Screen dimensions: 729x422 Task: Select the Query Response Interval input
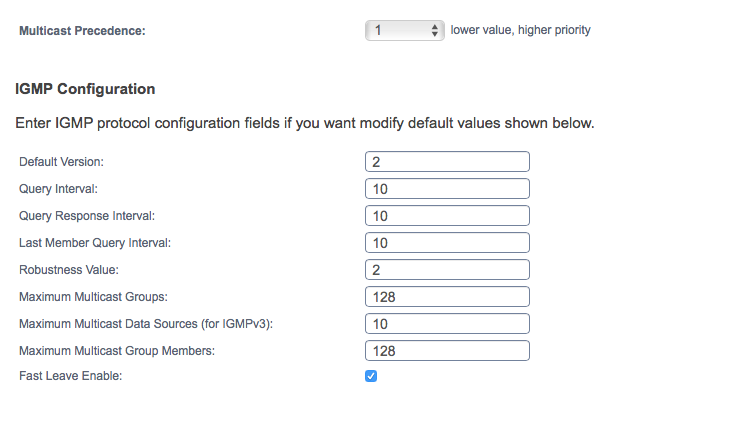[447, 216]
